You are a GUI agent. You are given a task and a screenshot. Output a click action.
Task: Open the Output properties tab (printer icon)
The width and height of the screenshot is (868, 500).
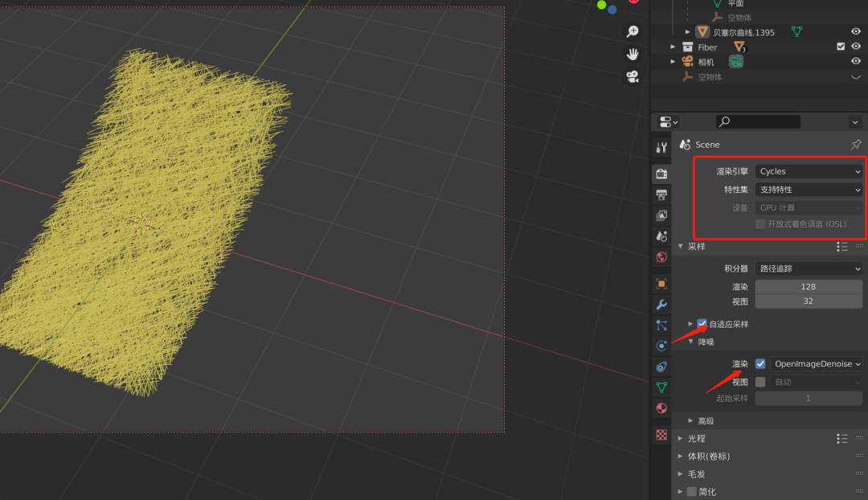pyautogui.click(x=661, y=195)
